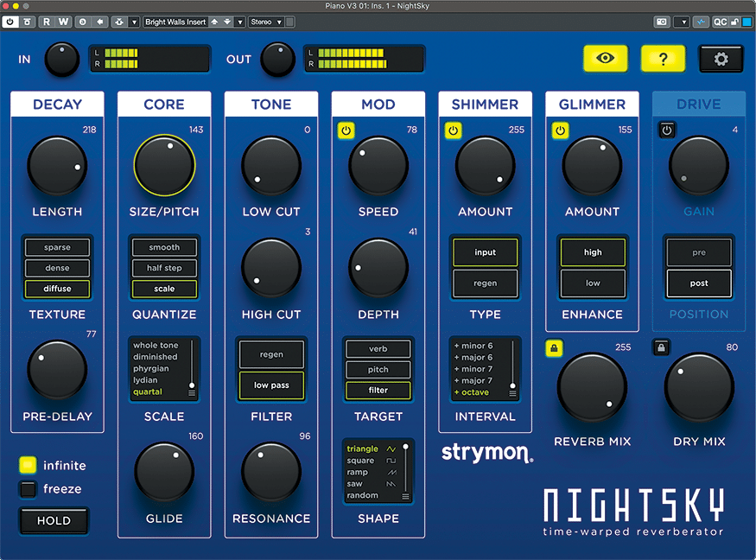Click the A/B comparison icon in toolbar
The height and width of the screenshot is (560, 756).
(82, 22)
